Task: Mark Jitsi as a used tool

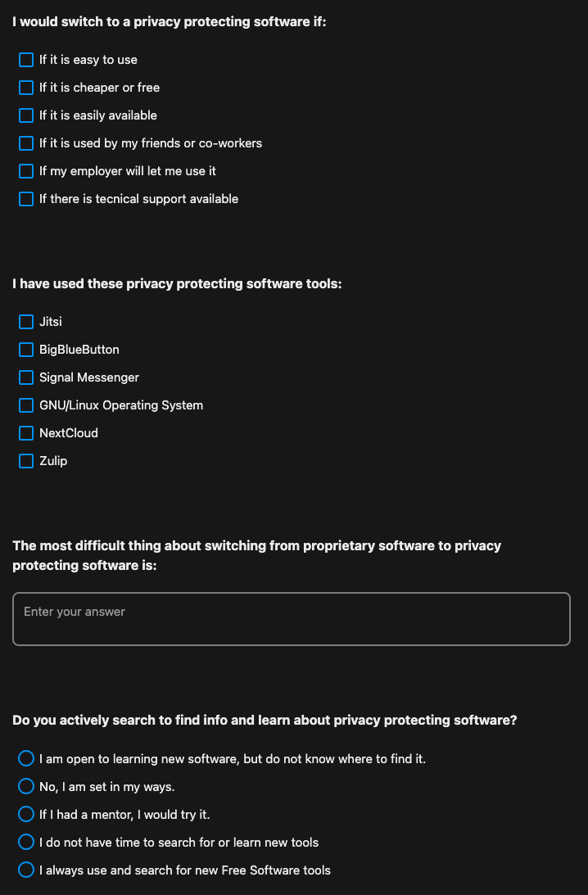Action: [26, 322]
